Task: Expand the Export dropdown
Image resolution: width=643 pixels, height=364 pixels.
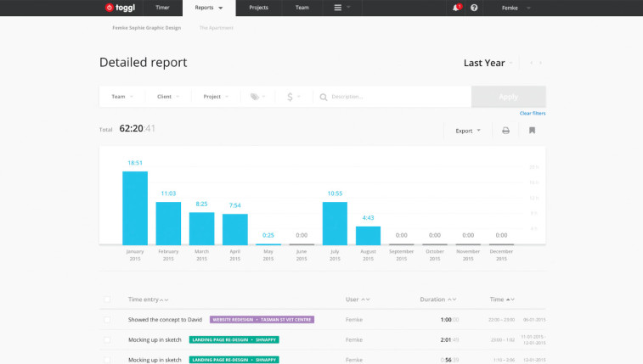Action: pyautogui.click(x=468, y=131)
